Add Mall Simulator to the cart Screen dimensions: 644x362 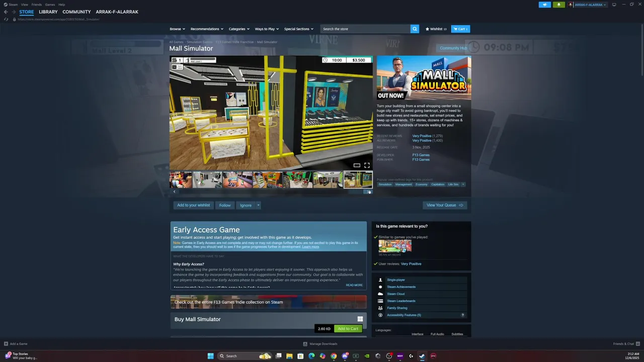348,329
